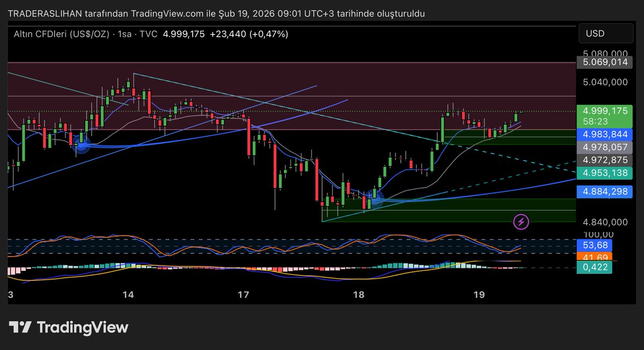Click the TradingView logo at the bottom
The height and width of the screenshot is (350, 644).
tap(69, 327)
